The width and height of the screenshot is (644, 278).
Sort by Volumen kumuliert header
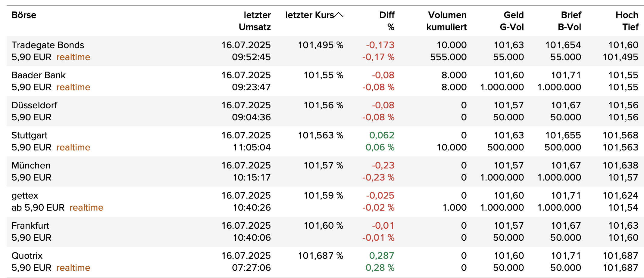447,21
